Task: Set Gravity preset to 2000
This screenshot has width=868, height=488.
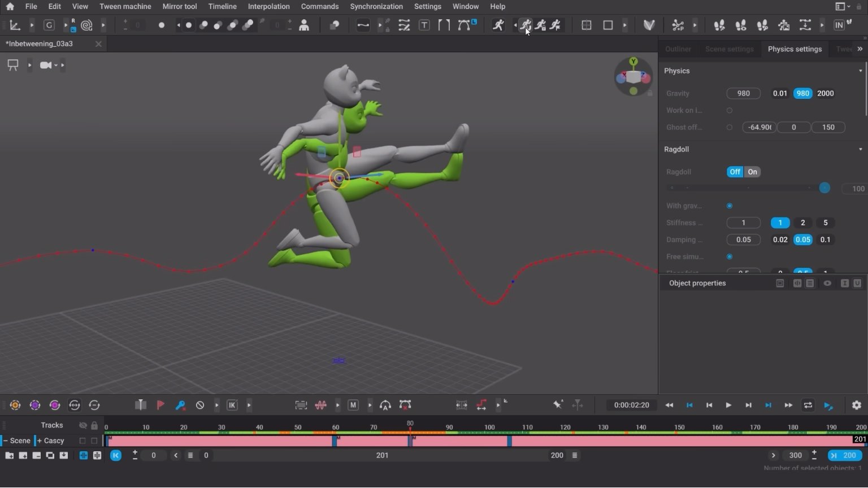Action: [826, 94]
